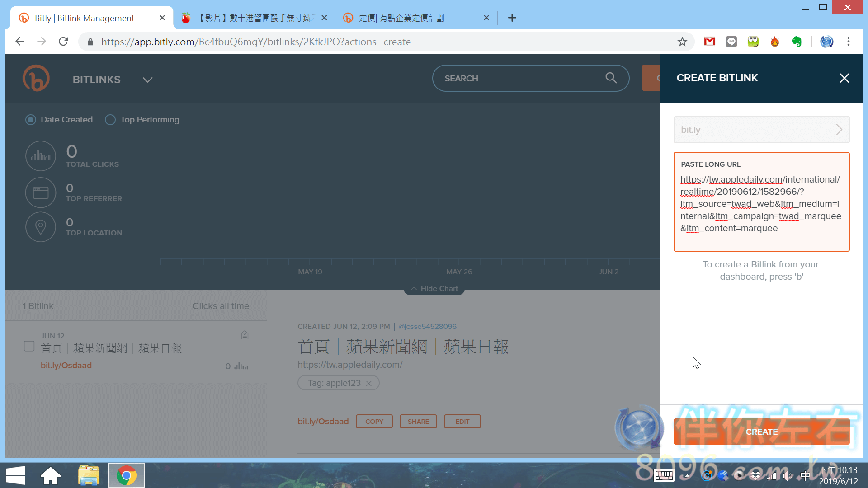Viewport: 868px width, 488px height.
Task: Click the orange CREATE button
Action: click(x=761, y=432)
